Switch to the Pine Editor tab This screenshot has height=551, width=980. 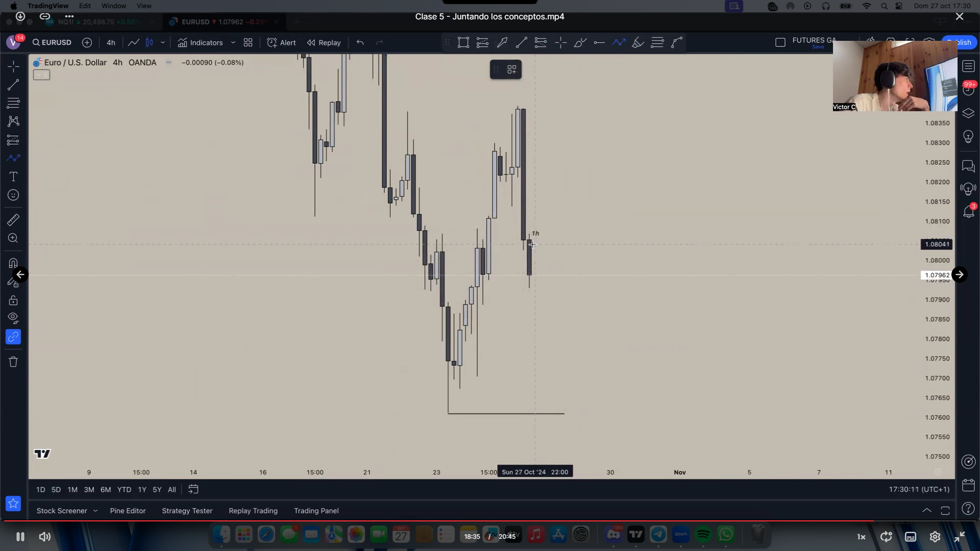(128, 511)
